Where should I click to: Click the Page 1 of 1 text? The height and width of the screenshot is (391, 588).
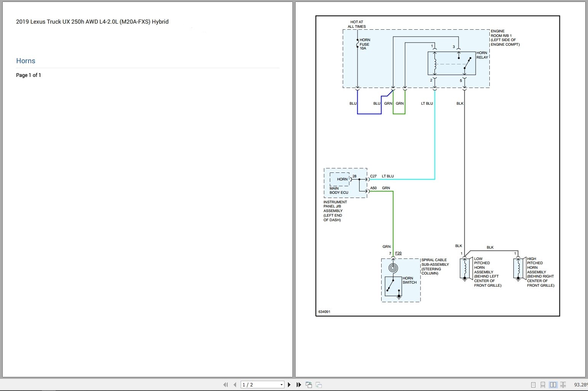click(x=29, y=75)
